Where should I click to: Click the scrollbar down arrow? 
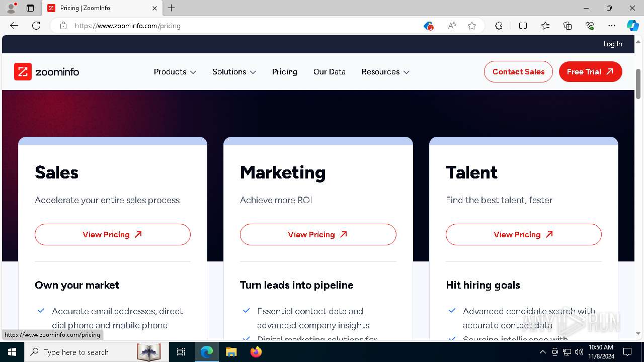tap(638, 333)
